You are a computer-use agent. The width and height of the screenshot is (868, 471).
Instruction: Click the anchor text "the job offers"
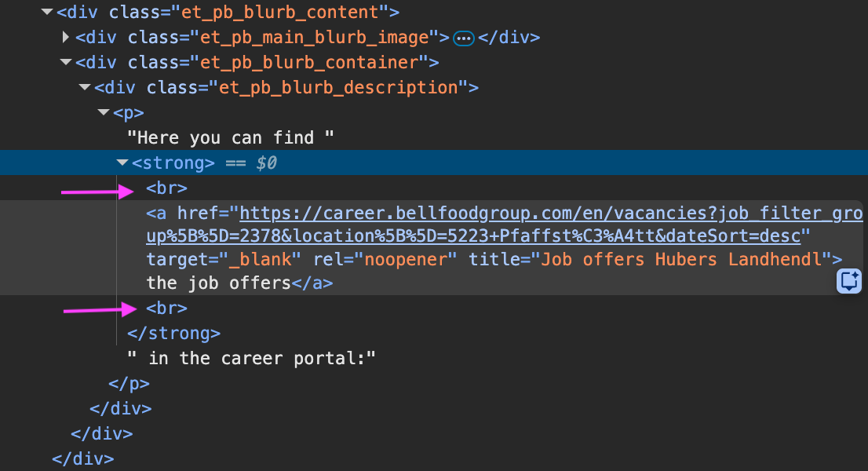[x=218, y=283]
